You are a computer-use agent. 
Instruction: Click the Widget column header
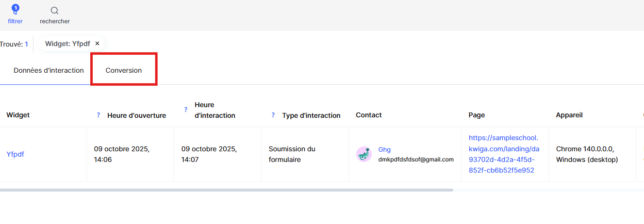pyautogui.click(x=18, y=115)
